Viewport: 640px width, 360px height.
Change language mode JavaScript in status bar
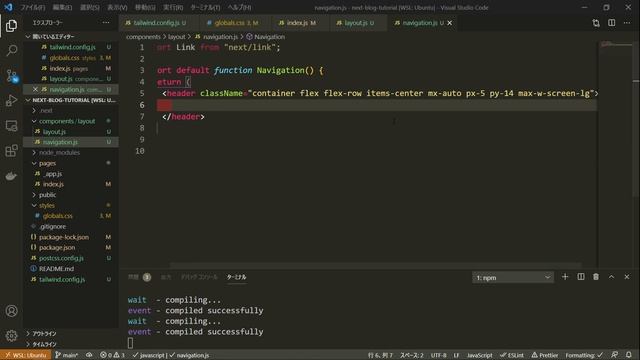pyautogui.click(x=480, y=355)
